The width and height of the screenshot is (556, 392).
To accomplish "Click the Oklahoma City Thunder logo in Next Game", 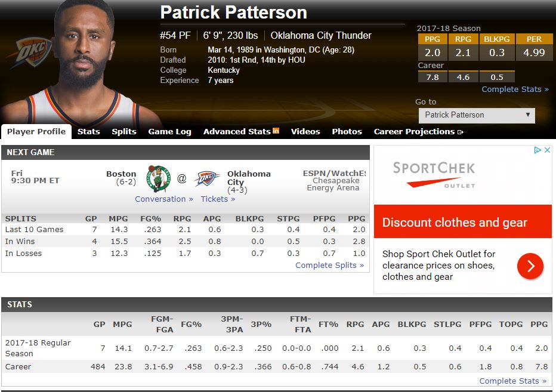I will click(x=206, y=178).
